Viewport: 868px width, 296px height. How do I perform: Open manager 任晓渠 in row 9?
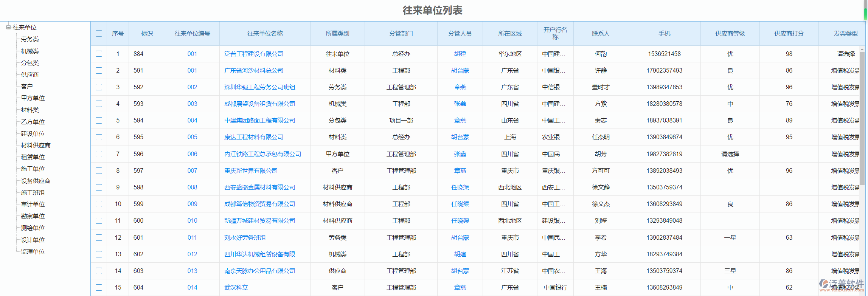pyautogui.click(x=460, y=188)
